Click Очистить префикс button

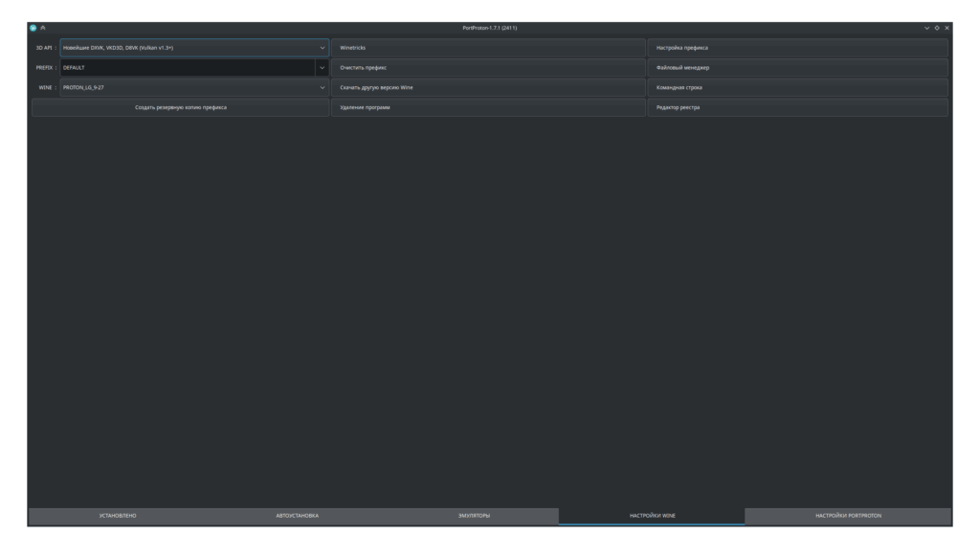pyautogui.click(x=488, y=68)
